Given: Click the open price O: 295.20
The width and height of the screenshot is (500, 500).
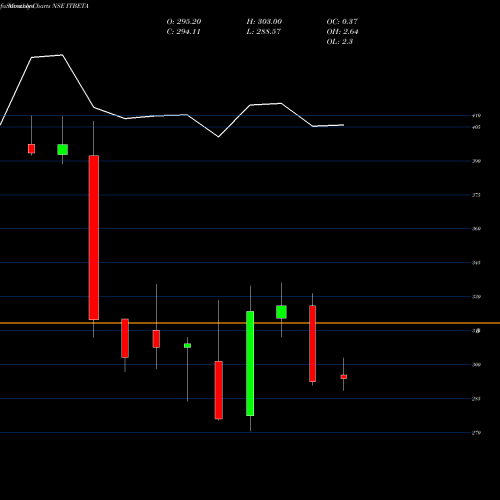Looking at the screenshot, I should [184, 22].
